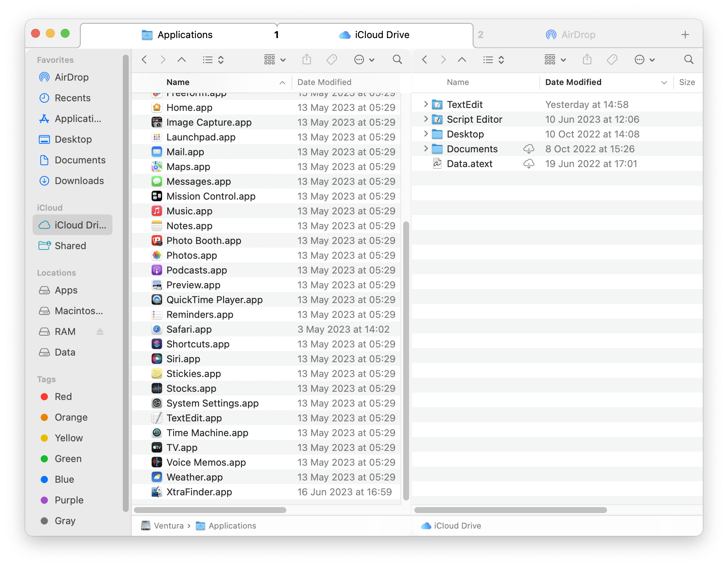
Task: Add a new tab with plus button
Action: click(685, 35)
